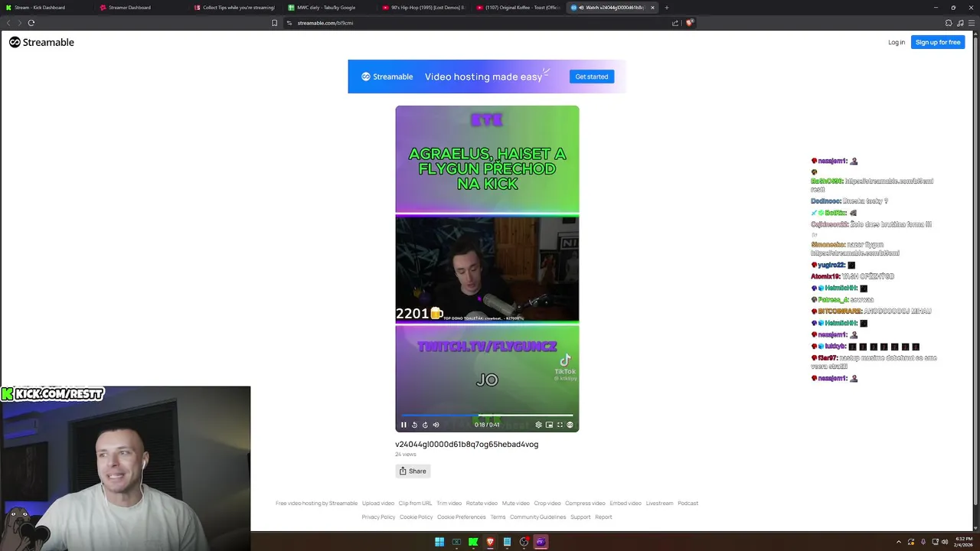
Task: Bookmark this page icon
Action: (275, 23)
